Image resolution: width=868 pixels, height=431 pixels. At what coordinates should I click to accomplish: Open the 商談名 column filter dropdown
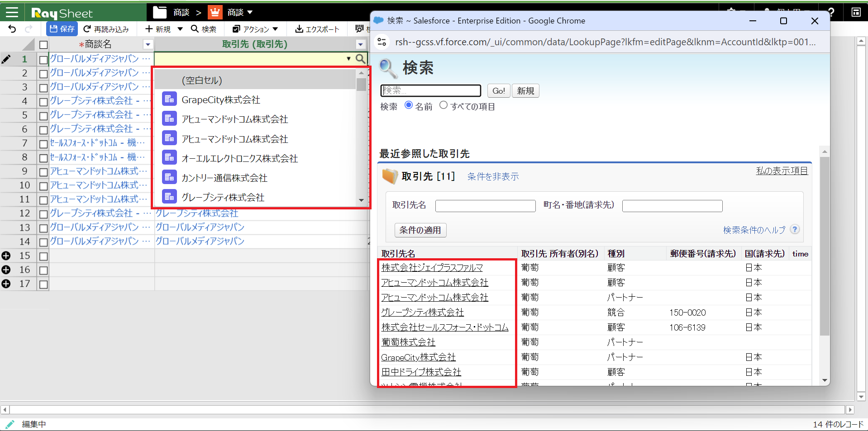pos(148,44)
